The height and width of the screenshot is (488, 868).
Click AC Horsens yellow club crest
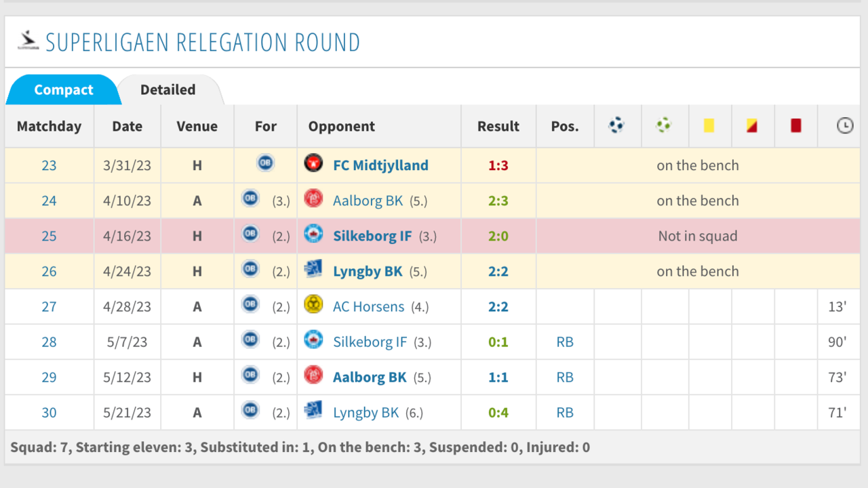pos(313,304)
